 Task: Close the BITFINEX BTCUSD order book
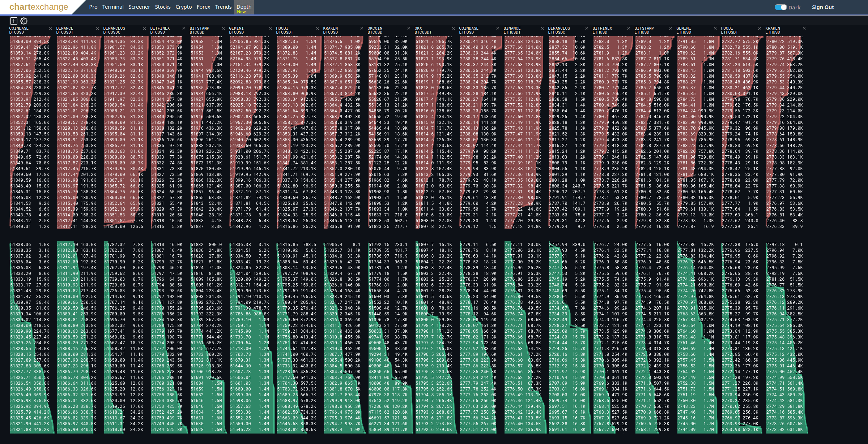[184, 29]
